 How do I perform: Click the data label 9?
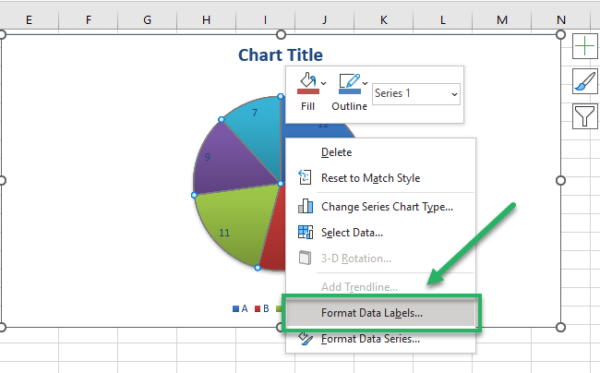[208, 157]
